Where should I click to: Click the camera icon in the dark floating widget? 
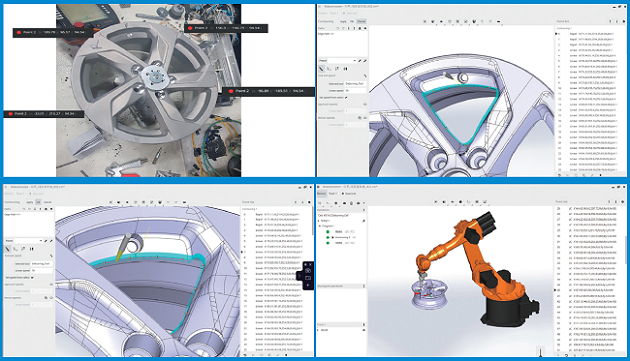(x=308, y=271)
